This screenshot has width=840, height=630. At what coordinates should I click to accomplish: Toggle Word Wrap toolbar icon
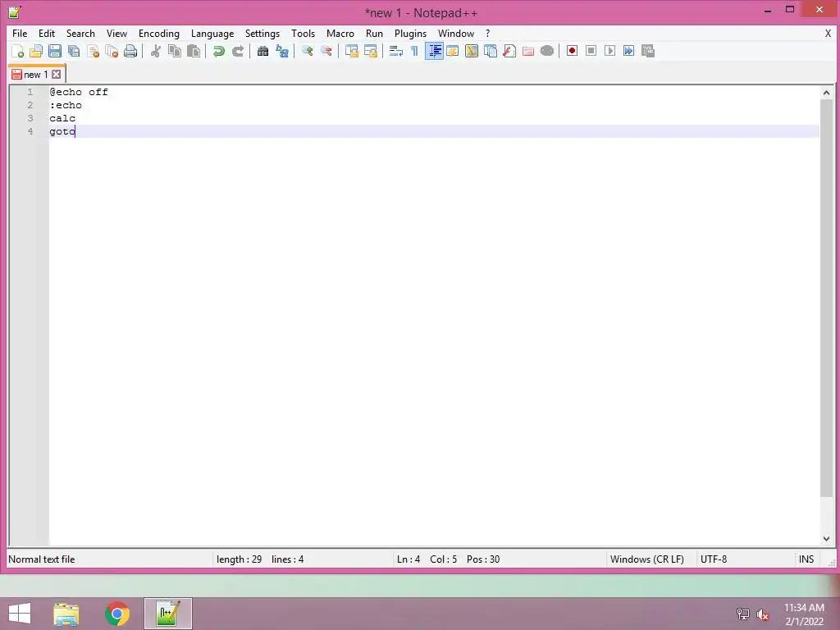[396, 51]
